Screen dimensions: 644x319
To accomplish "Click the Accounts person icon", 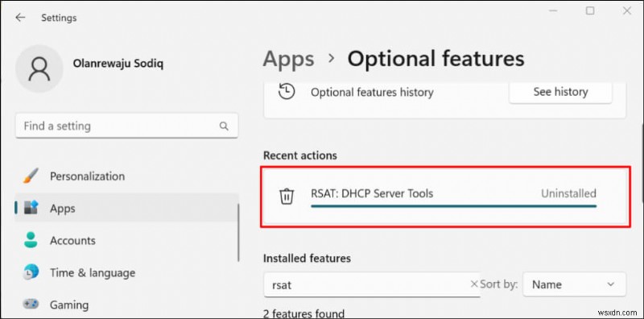I will (31, 240).
